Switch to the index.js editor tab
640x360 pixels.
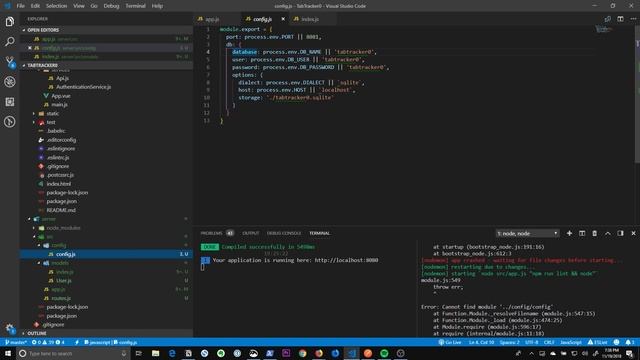click(310, 19)
